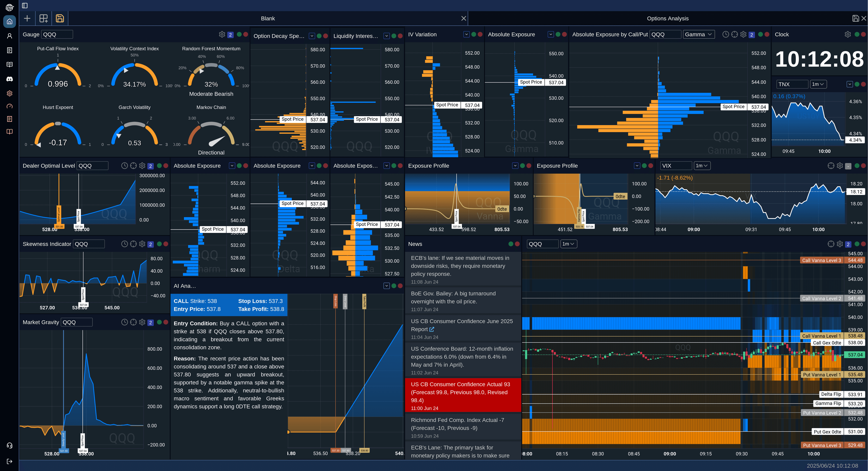
Task: Open the US CB Consumer Confidence June 2025 Report link
Action: click(x=432, y=329)
